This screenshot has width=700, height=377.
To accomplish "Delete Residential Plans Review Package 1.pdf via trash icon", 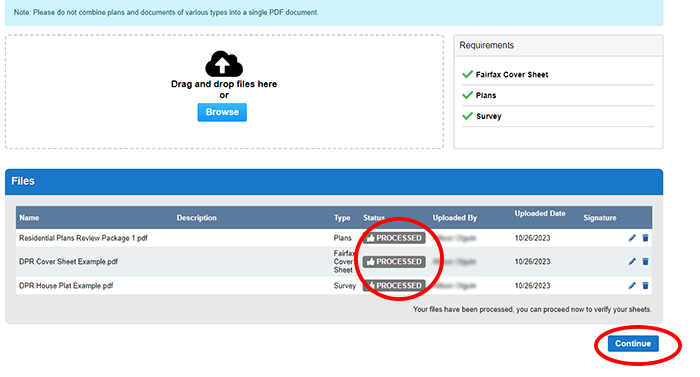I will (x=645, y=238).
